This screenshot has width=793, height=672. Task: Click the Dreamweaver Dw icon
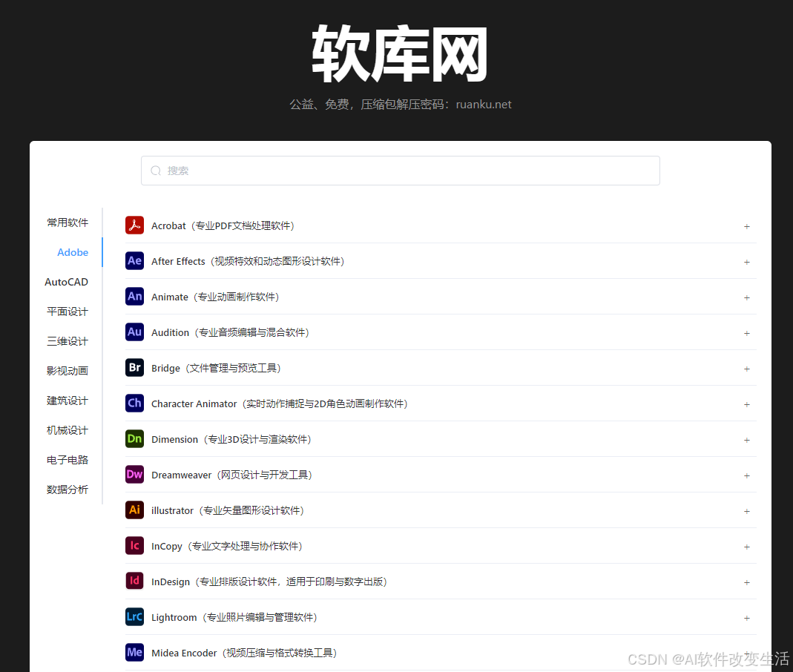pyautogui.click(x=134, y=474)
